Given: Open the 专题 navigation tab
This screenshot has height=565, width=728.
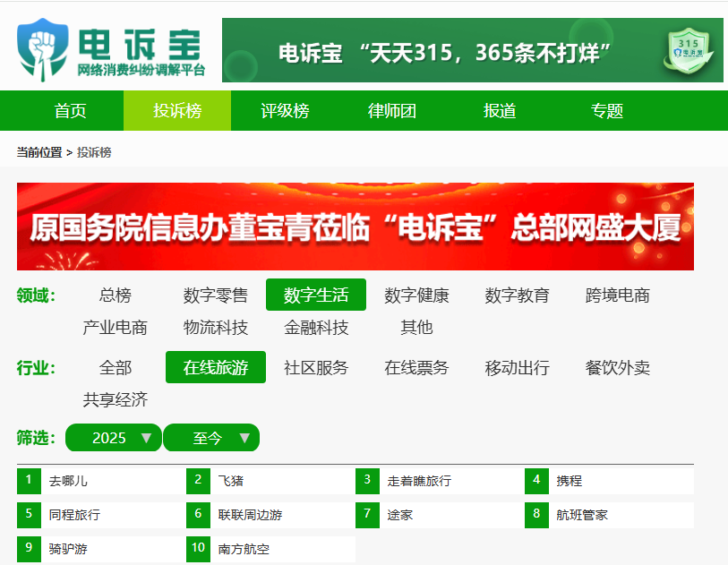Looking at the screenshot, I should [606, 110].
